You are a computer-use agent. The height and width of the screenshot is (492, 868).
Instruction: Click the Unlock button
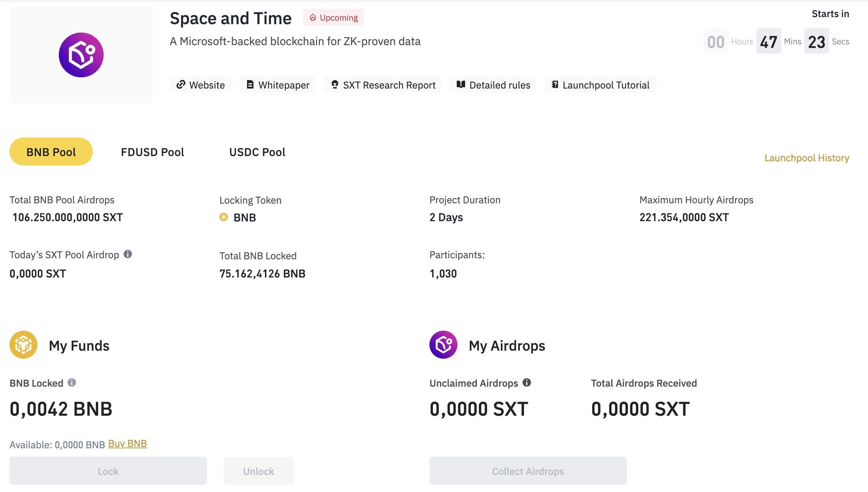point(259,471)
